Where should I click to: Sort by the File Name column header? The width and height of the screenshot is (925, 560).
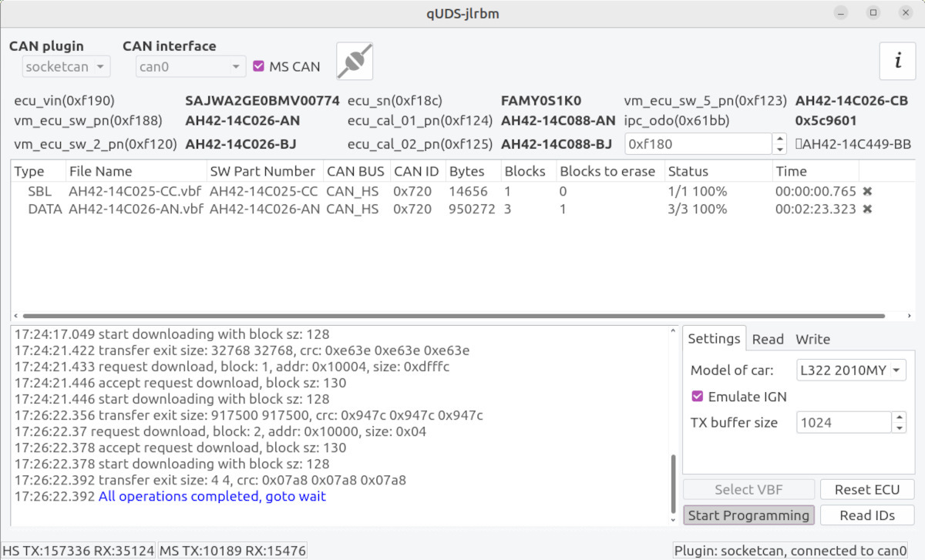pyautogui.click(x=135, y=171)
